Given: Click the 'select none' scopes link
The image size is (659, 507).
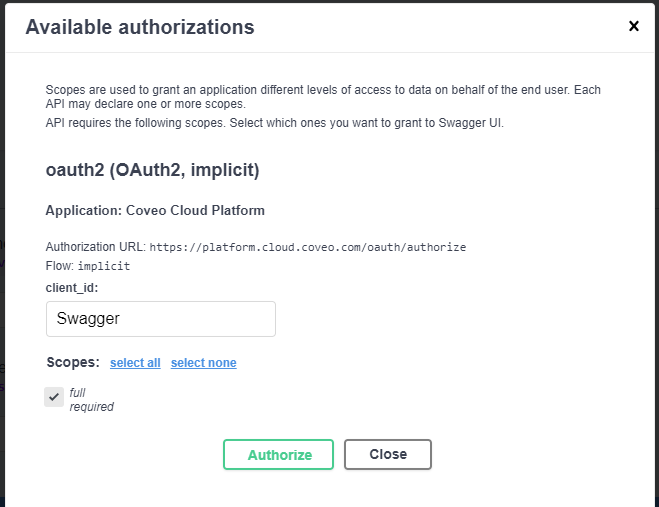Looking at the screenshot, I should point(204,363).
